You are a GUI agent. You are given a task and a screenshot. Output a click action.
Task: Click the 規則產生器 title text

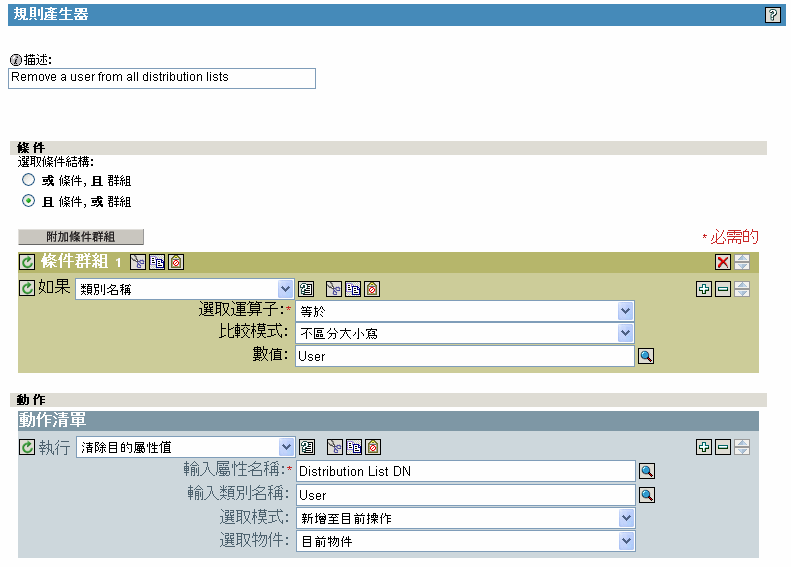pyautogui.click(x=50, y=14)
